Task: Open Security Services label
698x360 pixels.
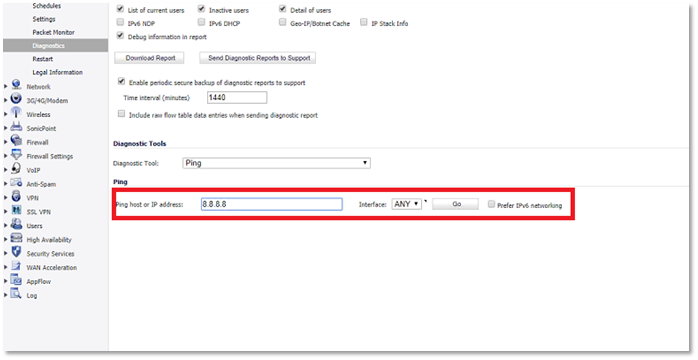Action: [x=50, y=254]
